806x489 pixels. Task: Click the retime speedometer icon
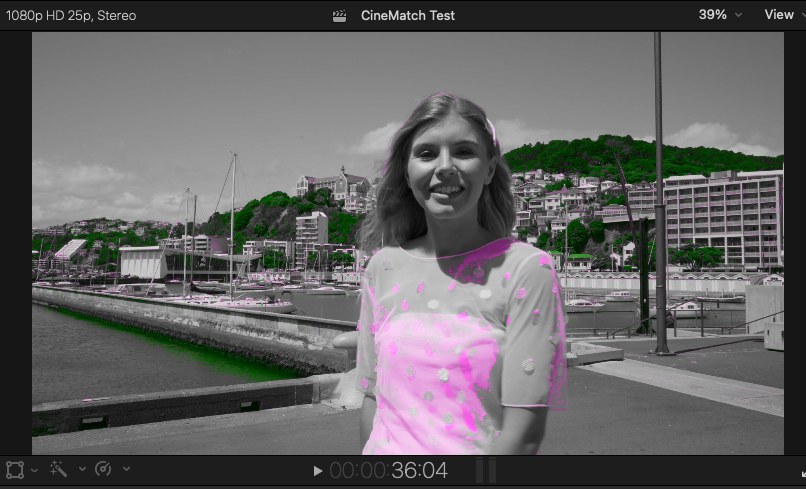[x=104, y=469]
